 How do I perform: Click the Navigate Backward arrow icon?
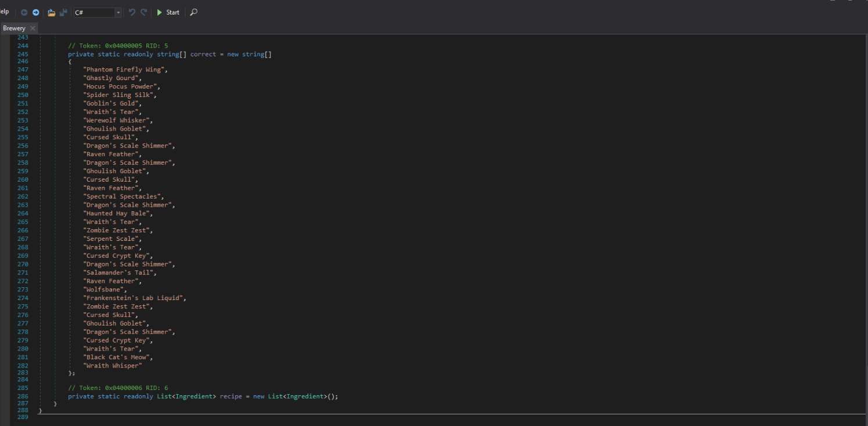point(24,12)
